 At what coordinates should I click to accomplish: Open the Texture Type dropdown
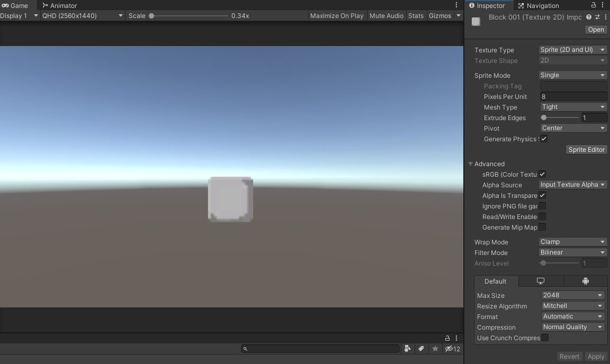(572, 50)
